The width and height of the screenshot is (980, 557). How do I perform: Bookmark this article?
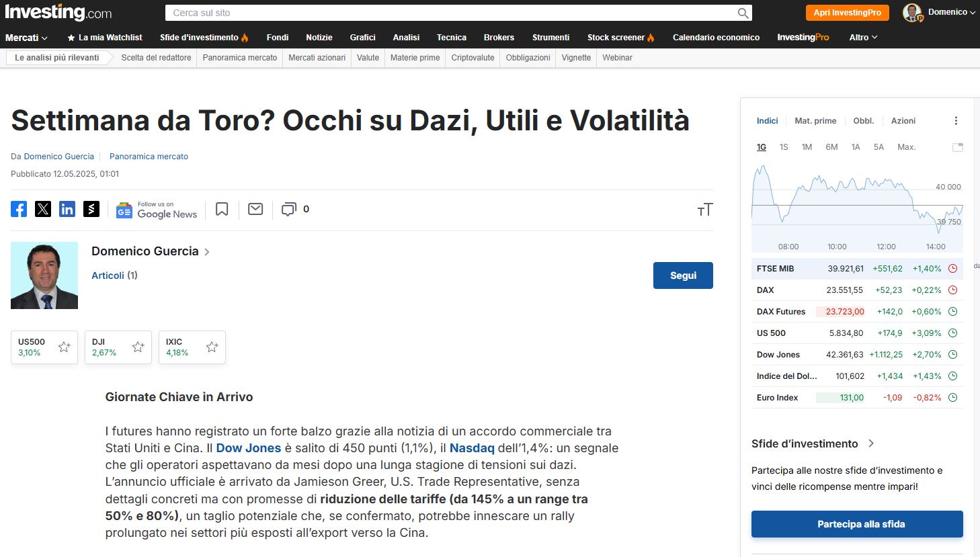click(222, 210)
